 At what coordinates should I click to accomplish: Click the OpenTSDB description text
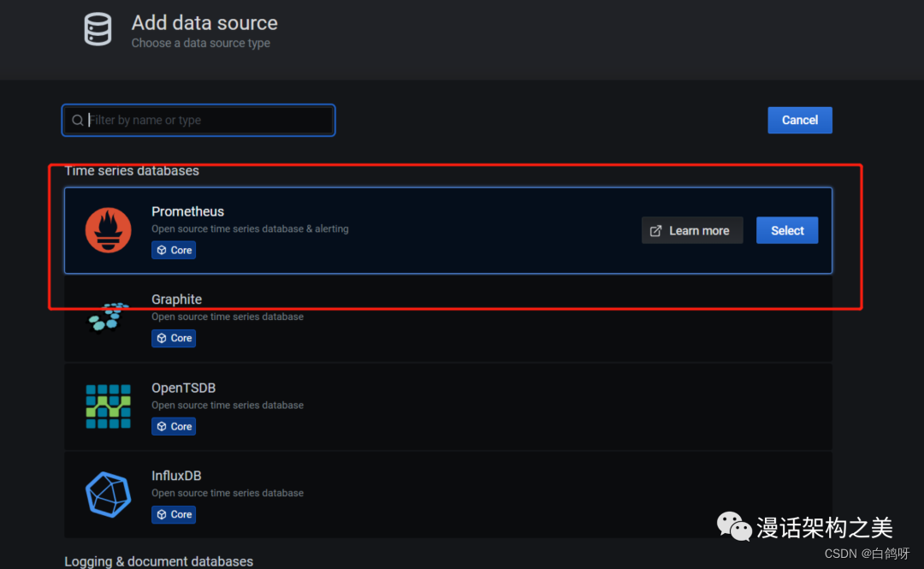pyautogui.click(x=228, y=405)
